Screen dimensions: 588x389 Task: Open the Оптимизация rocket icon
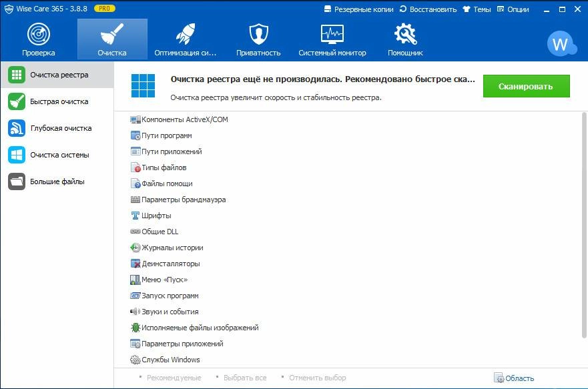[186, 34]
